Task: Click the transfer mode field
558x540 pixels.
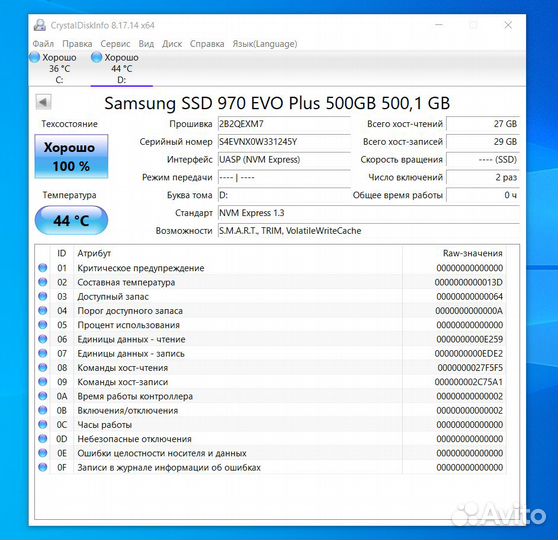Action: (x=284, y=177)
